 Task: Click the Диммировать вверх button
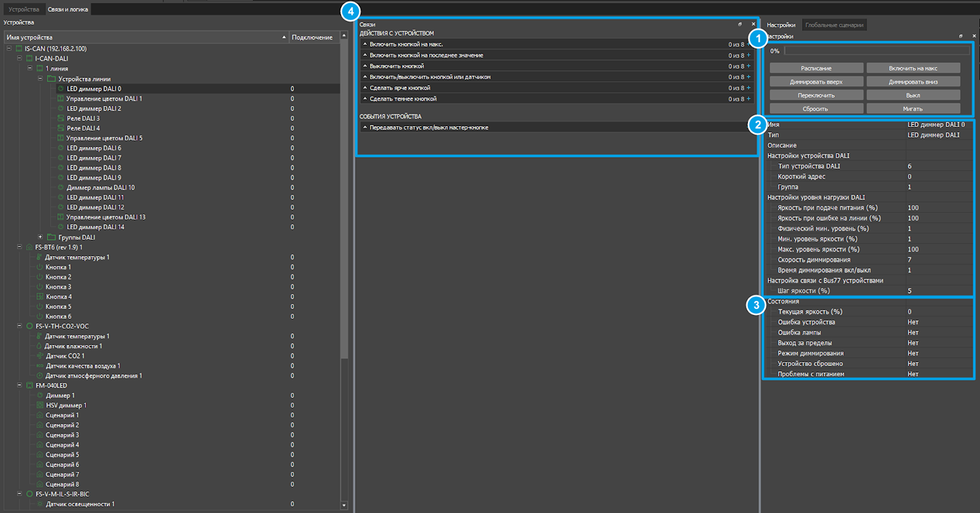click(x=816, y=82)
